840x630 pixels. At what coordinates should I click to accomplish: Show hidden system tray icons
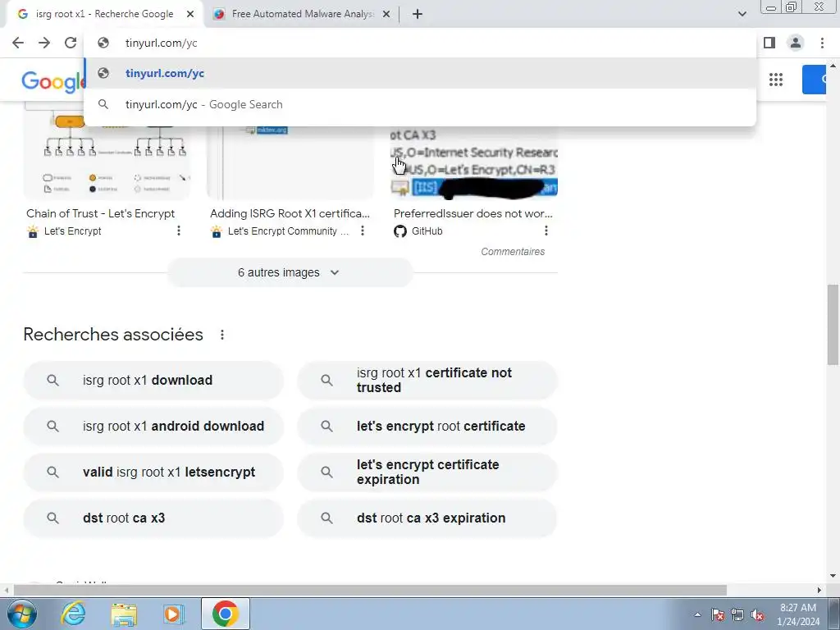point(697,614)
